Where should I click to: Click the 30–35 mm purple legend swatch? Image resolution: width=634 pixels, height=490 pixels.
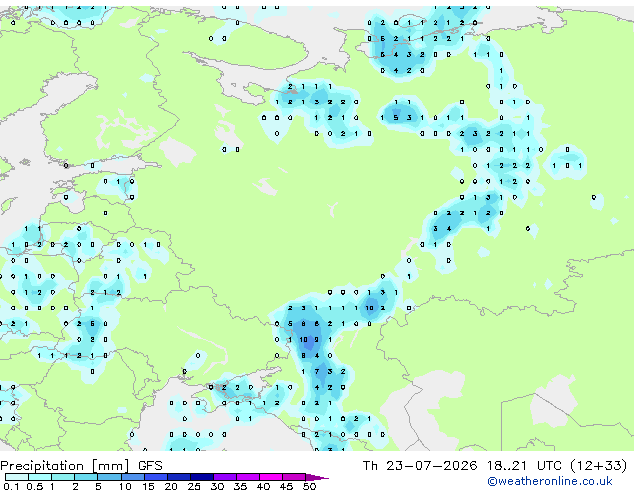pyautogui.click(x=225, y=477)
